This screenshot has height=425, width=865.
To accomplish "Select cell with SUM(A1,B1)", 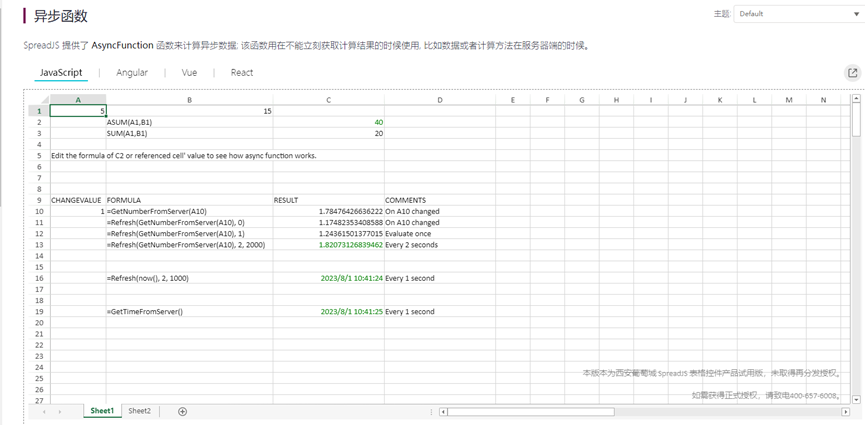I will (x=189, y=133).
